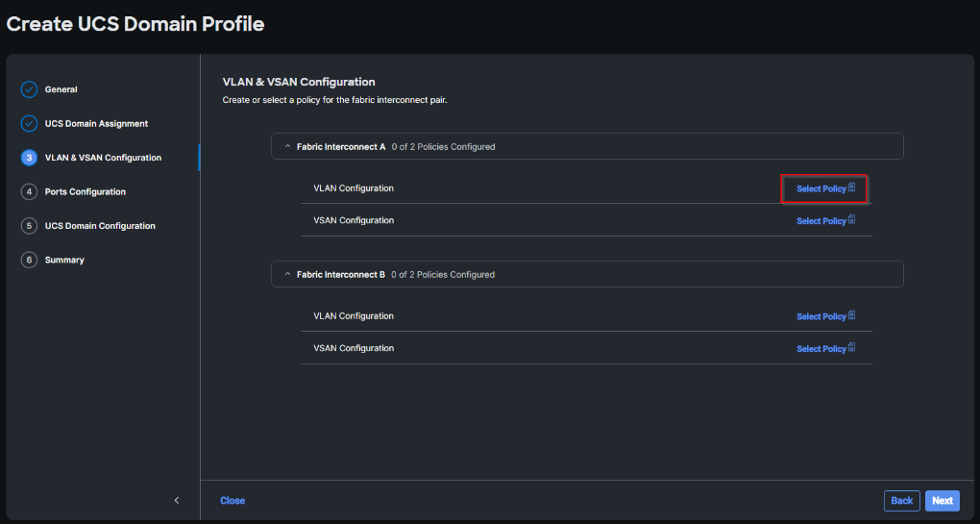980x524 pixels.
Task: Select Policy for Fabric A VLAN Configuration
Action: pos(821,189)
